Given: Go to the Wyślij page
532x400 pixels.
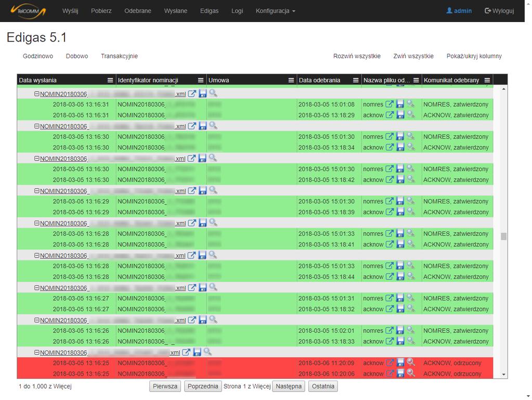Looking at the screenshot, I should point(70,11).
